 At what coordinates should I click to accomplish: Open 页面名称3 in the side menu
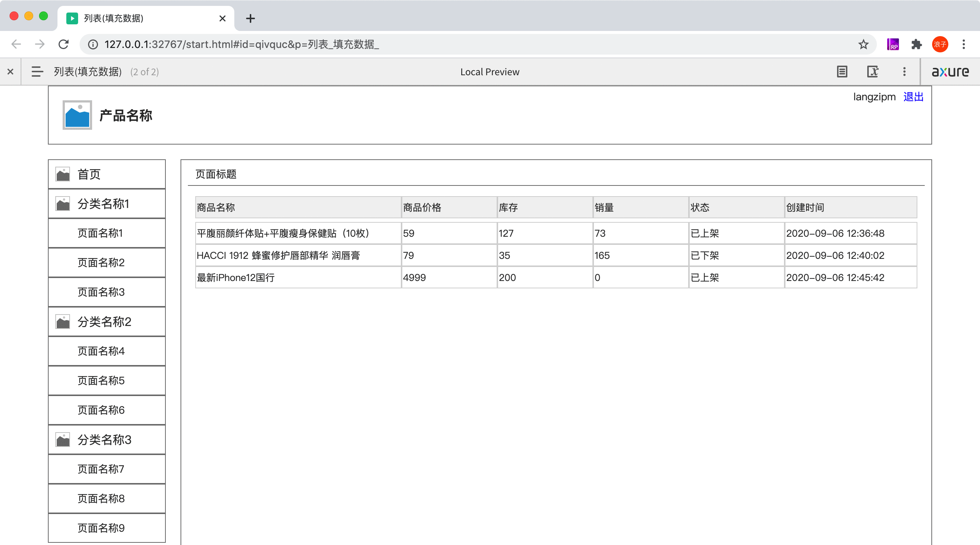[107, 292]
